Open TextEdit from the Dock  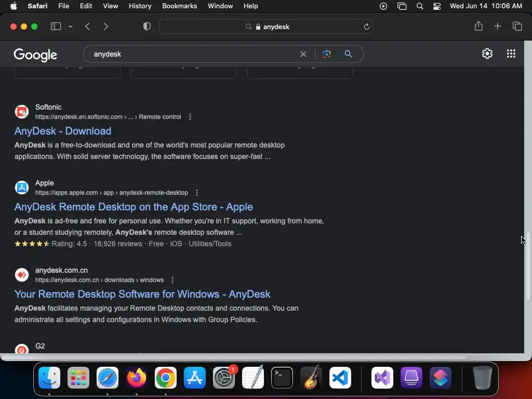253,378
